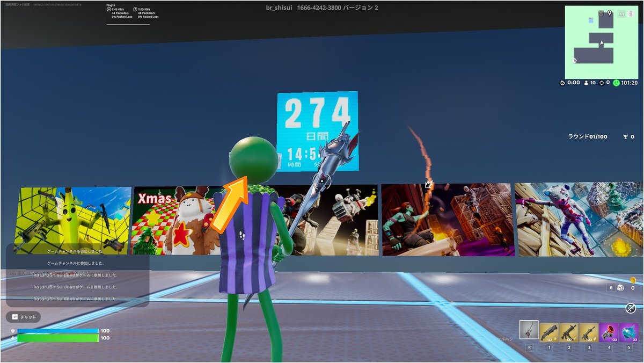This screenshot has height=363, width=644.
Task: Click the circular slashed icon above the hotbar
Action: (631, 308)
